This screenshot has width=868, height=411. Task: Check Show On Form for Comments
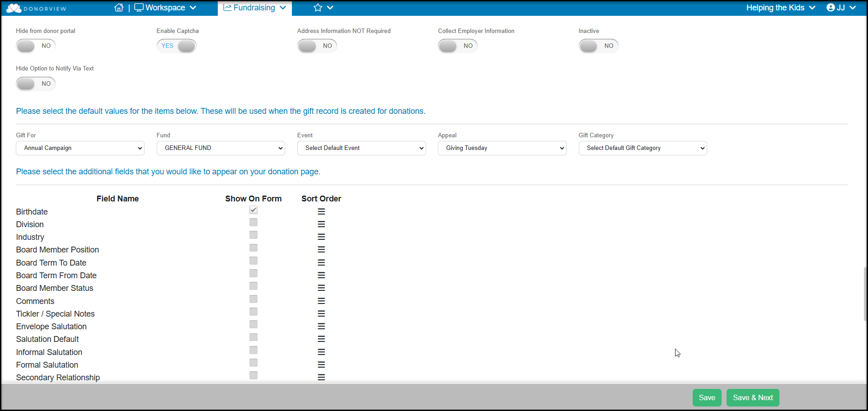(x=253, y=299)
